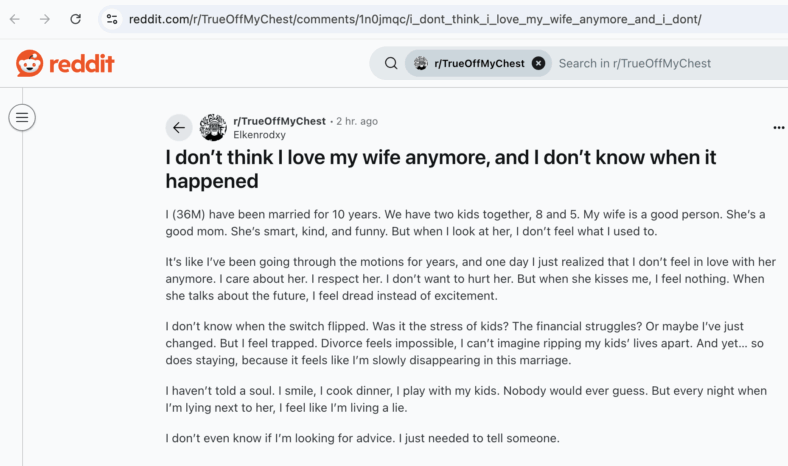Click the 2 hr. ago timestamp
788x466 pixels.
(x=357, y=121)
